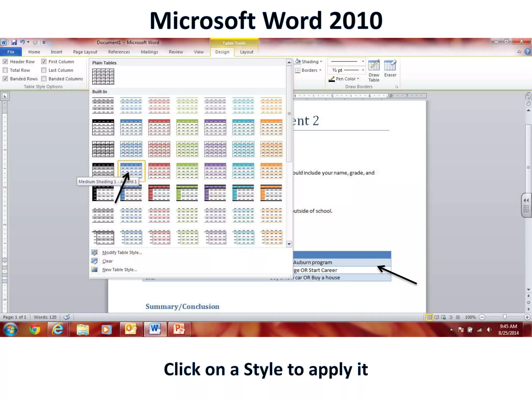Open the Customize Quick Access Toolbar dropdown

click(x=44, y=42)
